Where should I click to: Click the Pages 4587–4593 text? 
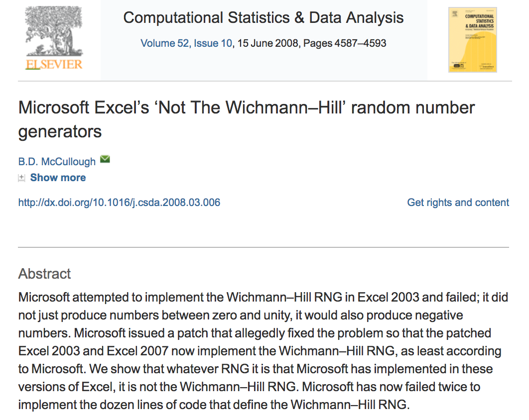pos(345,43)
